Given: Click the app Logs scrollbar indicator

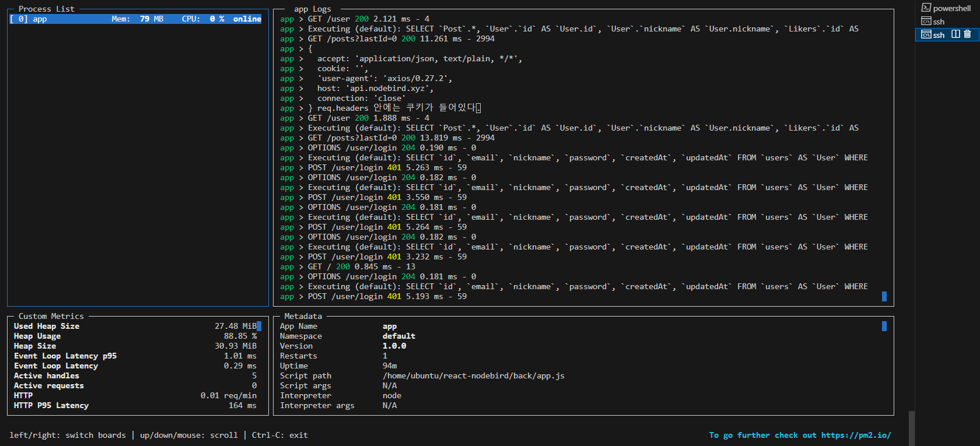Looking at the screenshot, I should [884, 296].
